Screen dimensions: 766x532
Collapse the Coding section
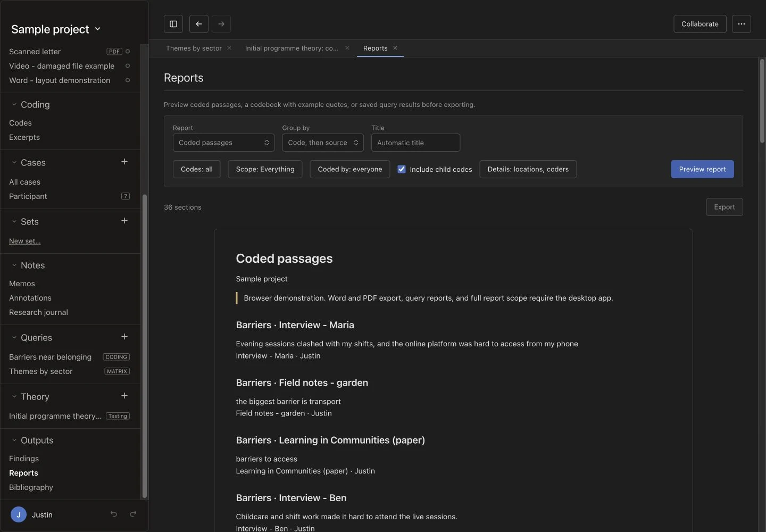pos(14,105)
